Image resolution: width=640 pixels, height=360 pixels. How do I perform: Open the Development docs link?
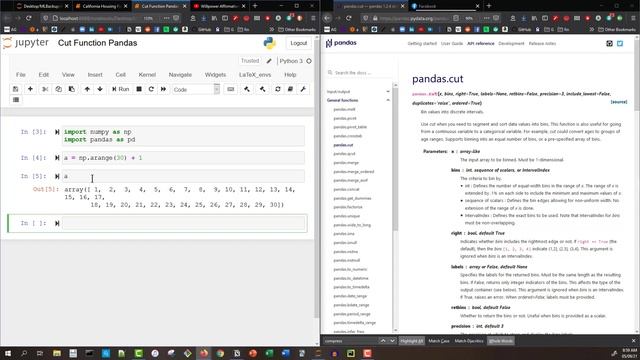point(511,43)
